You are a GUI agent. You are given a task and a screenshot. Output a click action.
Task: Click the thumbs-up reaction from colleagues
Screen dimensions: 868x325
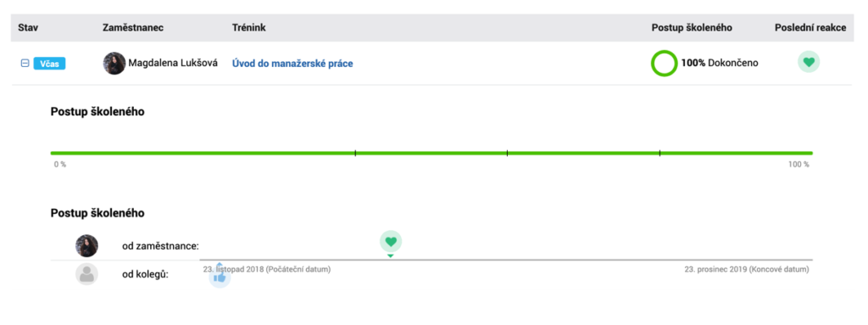point(220,276)
